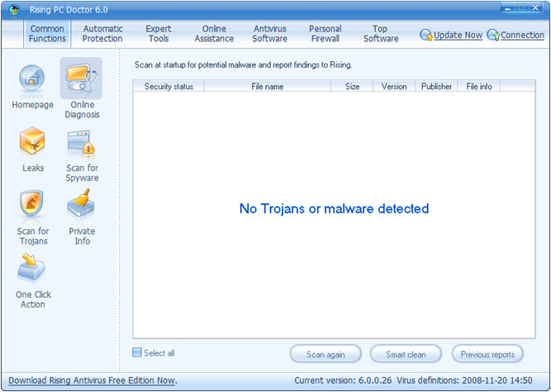The height and width of the screenshot is (392, 551).
Task: Sort by Size column header
Action: point(352,87)
